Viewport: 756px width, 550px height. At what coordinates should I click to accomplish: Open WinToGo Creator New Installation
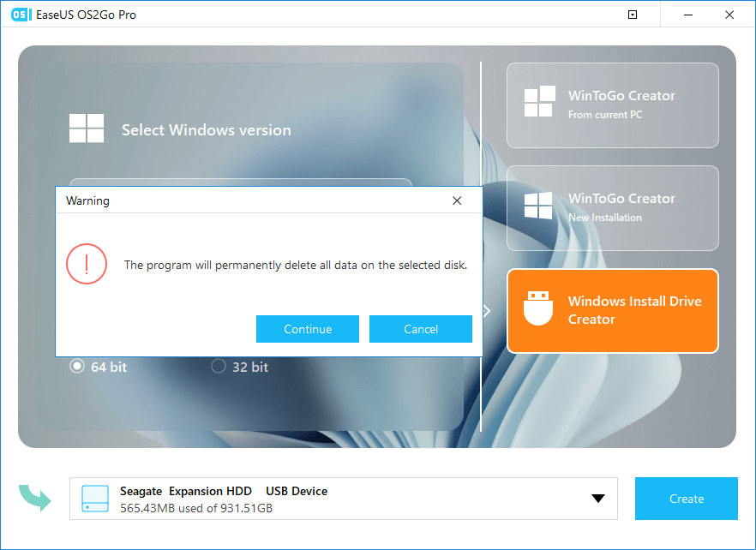612,208
